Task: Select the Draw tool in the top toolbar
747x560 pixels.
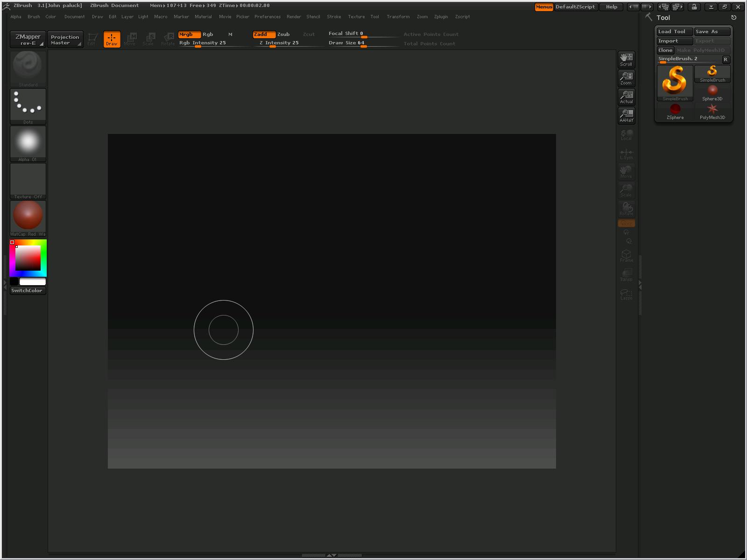Action: click(x=112, y=39)
